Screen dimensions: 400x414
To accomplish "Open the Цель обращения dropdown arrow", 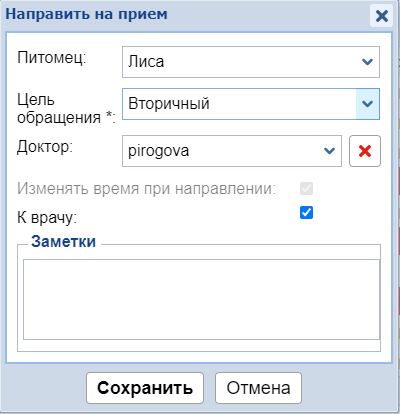I will pyautogui.click(x=367, y=104).
